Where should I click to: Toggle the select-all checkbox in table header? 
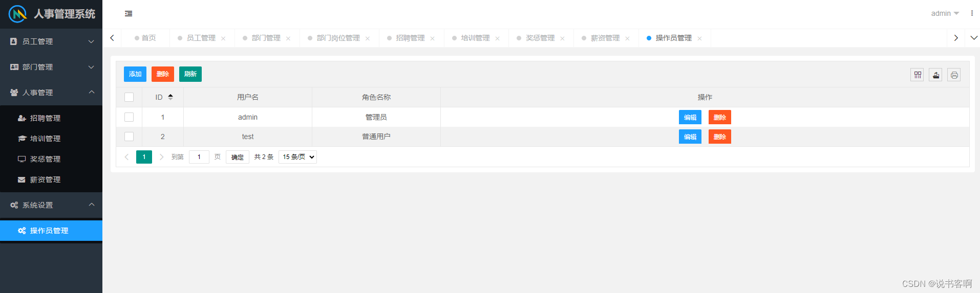click(129, 97)
